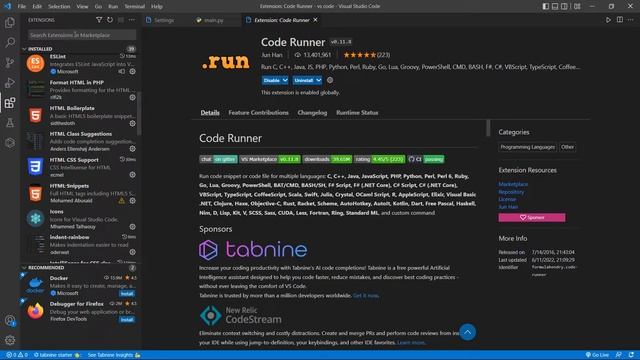This screenshot has height=360, width=640.
Task: Open the License resource link
Action: tap(507, 199)
